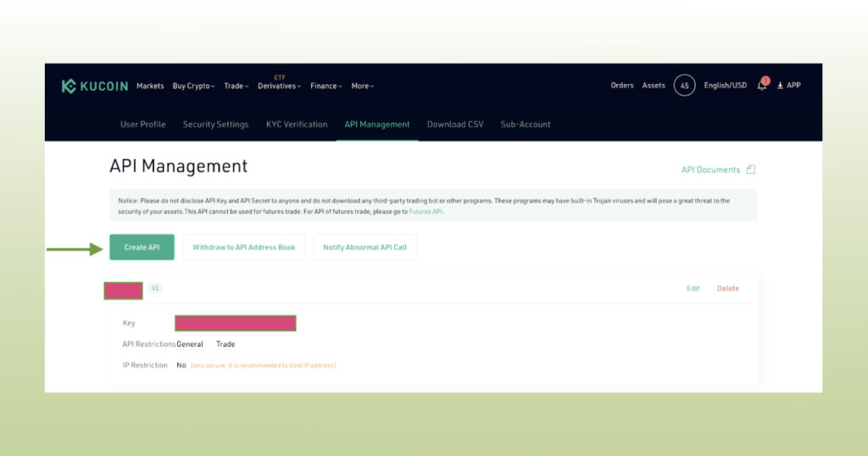
Task: Expand the Derivatives dropdown menu
Action: click(x=279, y=86)
